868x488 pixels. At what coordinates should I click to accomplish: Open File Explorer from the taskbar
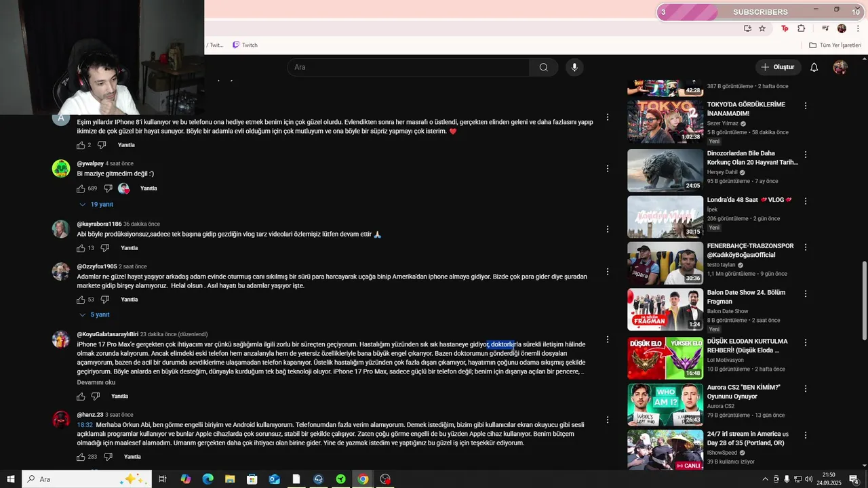click(230, 479)
